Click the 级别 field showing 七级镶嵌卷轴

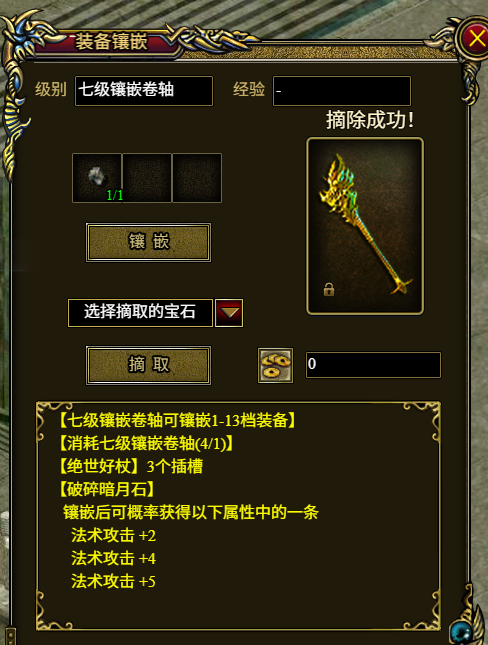[x=144, y=90]
